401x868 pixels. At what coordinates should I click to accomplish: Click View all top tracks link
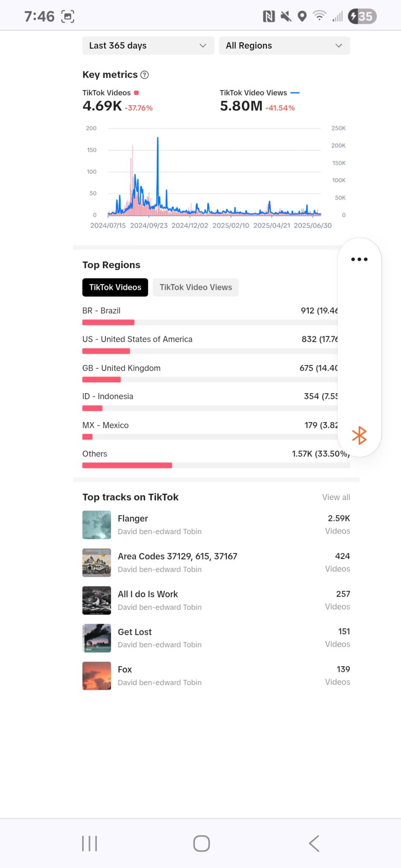336,497
